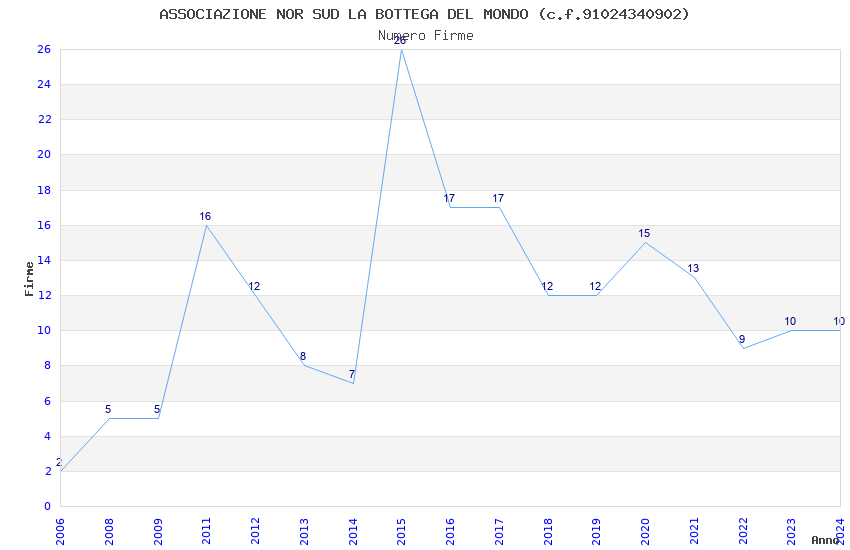Click the y-axis tick value 26

[44, 49]
